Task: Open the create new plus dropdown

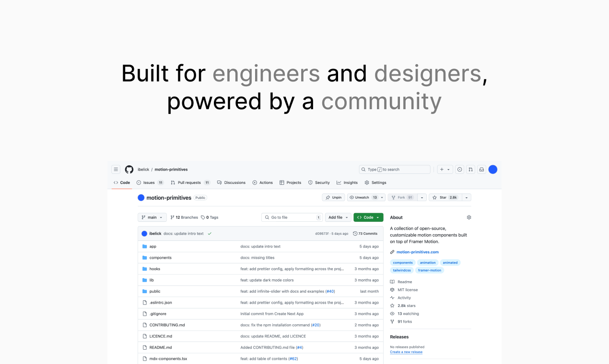Action: [x=445, y=170]
